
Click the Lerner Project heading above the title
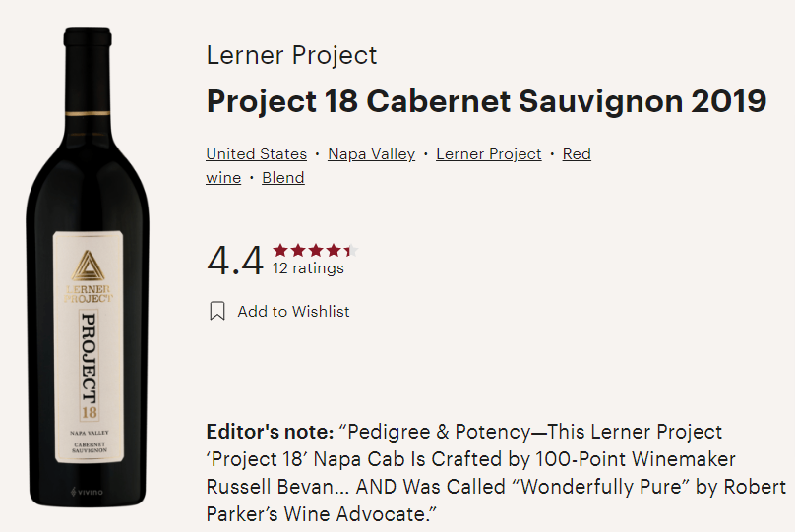coord(291,55)
